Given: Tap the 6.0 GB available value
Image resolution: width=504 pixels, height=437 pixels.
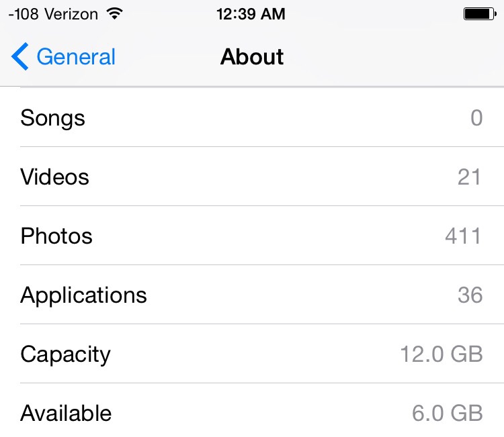Looking at the screenshot, I should pyautogui.click(x=448, y=413).
